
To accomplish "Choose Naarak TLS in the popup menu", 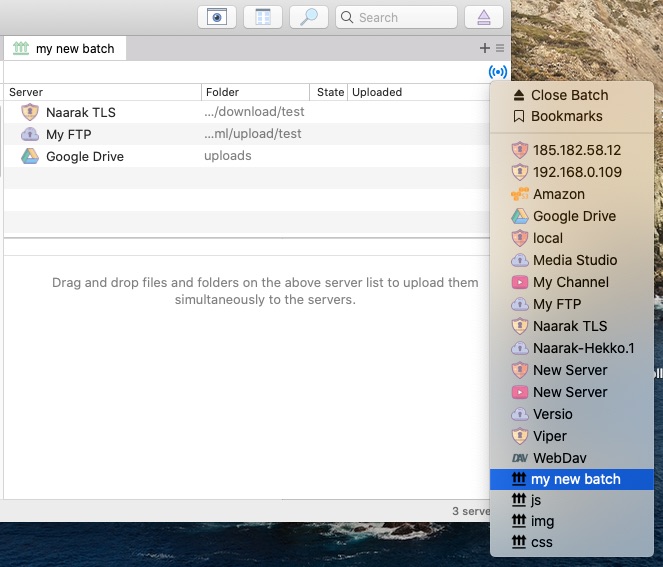I will click(x=572, y=326).
